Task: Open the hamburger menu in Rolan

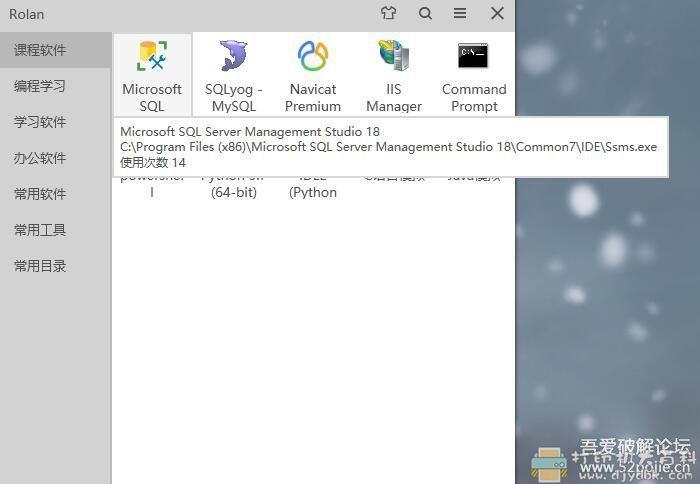Action: [460, 13]
